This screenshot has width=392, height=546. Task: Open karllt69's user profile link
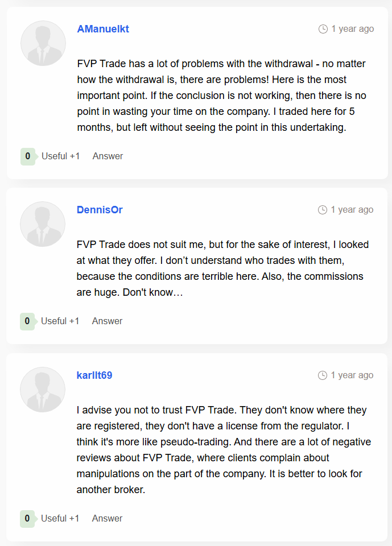pos(94,375)
